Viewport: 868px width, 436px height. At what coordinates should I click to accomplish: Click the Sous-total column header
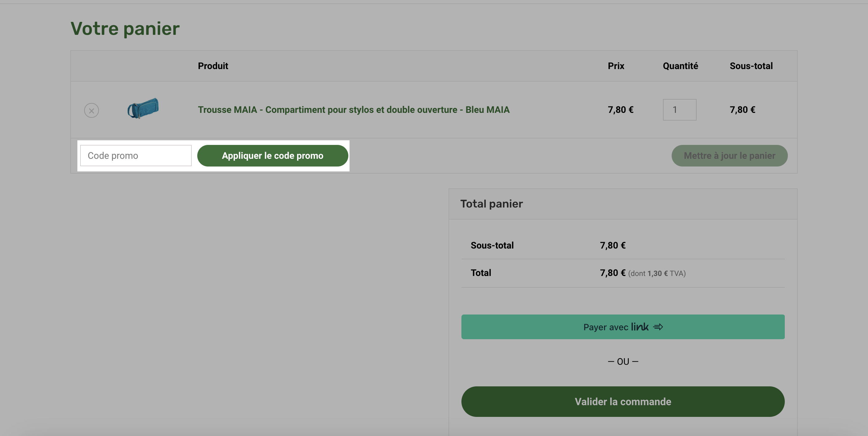click(751, 66)
